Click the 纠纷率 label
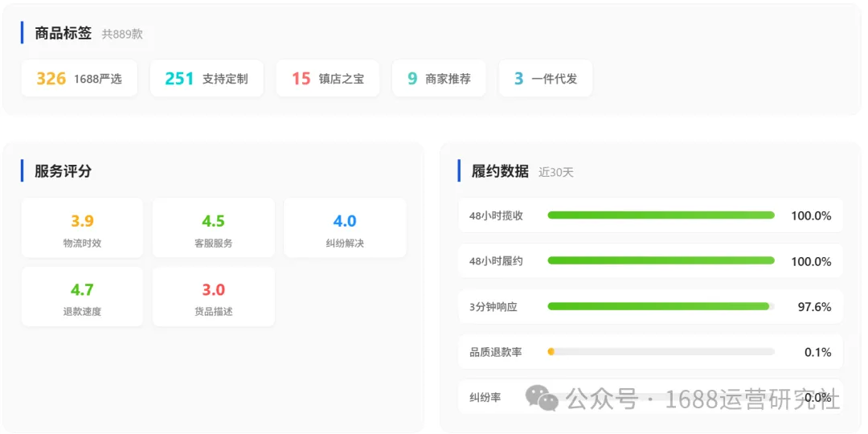 (x=485, y=398)
